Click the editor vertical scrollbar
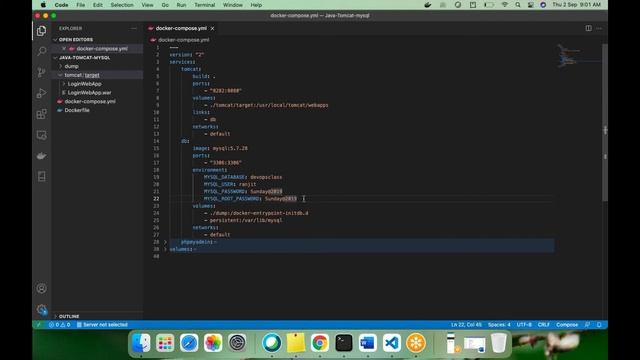The image size is (640, 360). pyautogui.click(x=605, y=122)
